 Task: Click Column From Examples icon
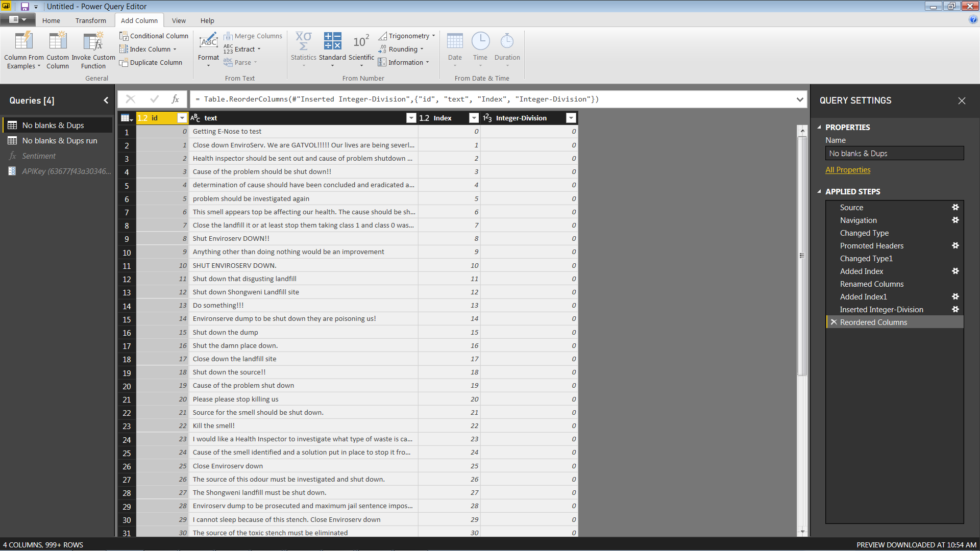23,42
